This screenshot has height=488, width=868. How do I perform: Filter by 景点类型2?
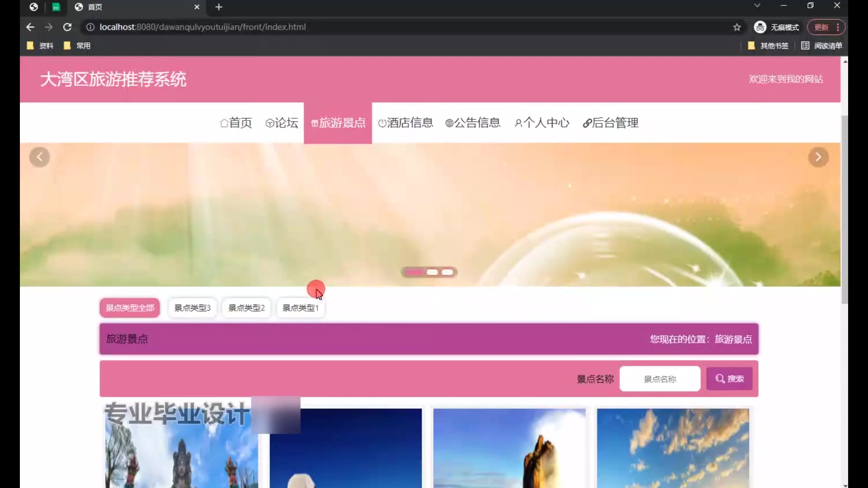246,308
